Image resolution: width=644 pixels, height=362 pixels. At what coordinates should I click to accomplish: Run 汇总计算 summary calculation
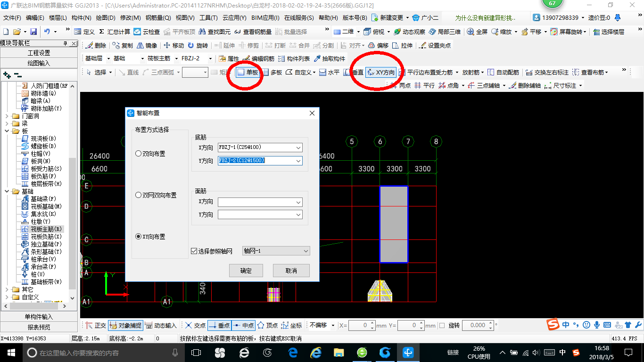pos(115,32)
